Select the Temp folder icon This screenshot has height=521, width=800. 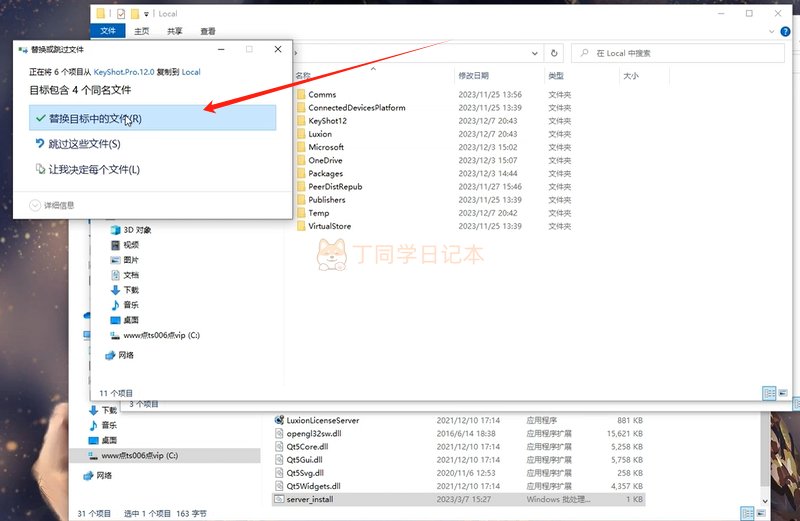tap(301, 213)
